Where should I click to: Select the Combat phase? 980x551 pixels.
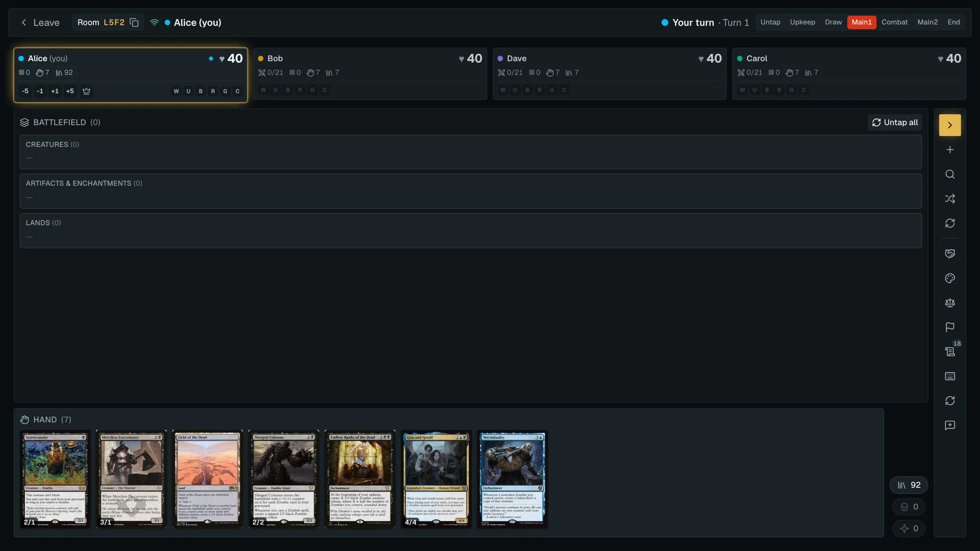click(x=894, y=22)
